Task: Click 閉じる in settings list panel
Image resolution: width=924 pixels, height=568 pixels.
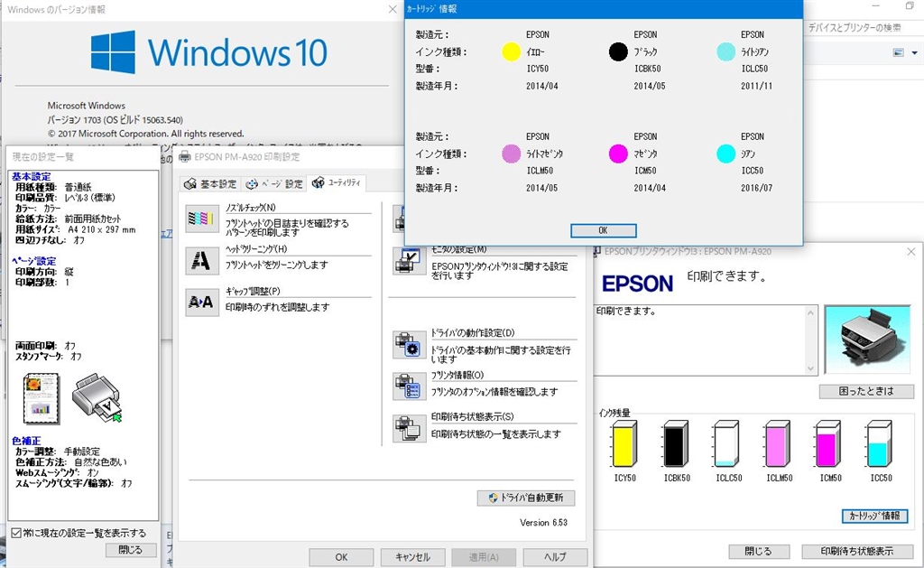Action: 130,550
